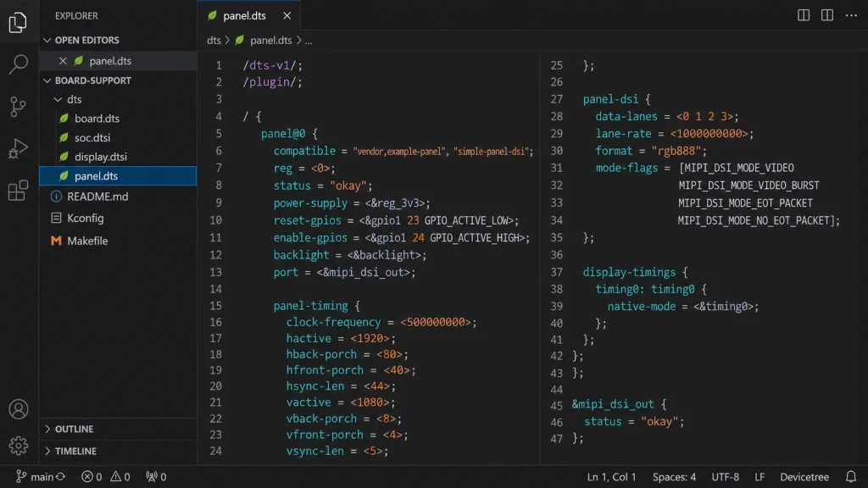Click the breadcrumb ellipsis symbol segment
868x488 pixels.
click(309, 41)
